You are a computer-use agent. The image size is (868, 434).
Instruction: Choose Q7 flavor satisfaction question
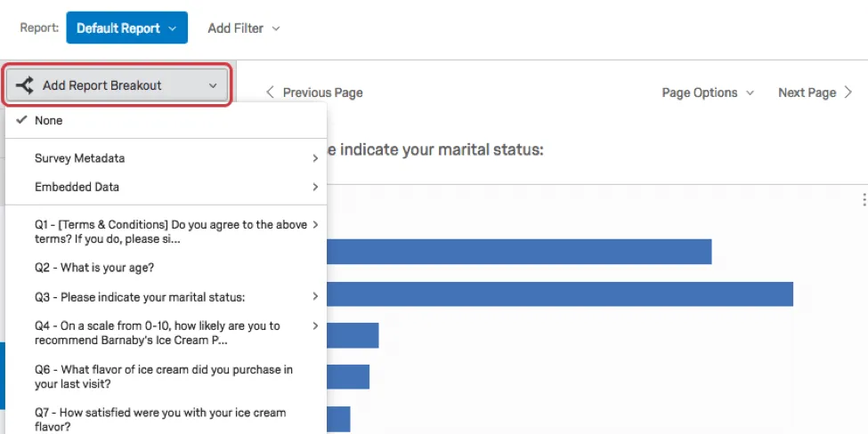click(160, 419)
